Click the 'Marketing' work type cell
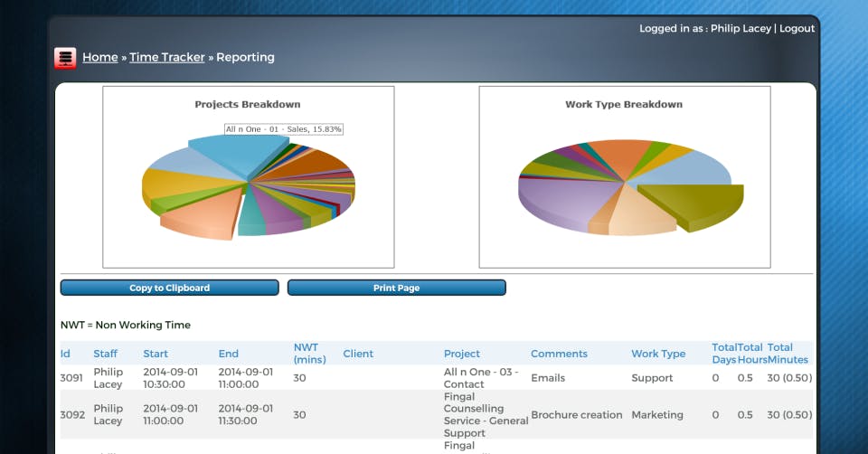The height and width of the screenshot is (454, 868). (657, 415)
